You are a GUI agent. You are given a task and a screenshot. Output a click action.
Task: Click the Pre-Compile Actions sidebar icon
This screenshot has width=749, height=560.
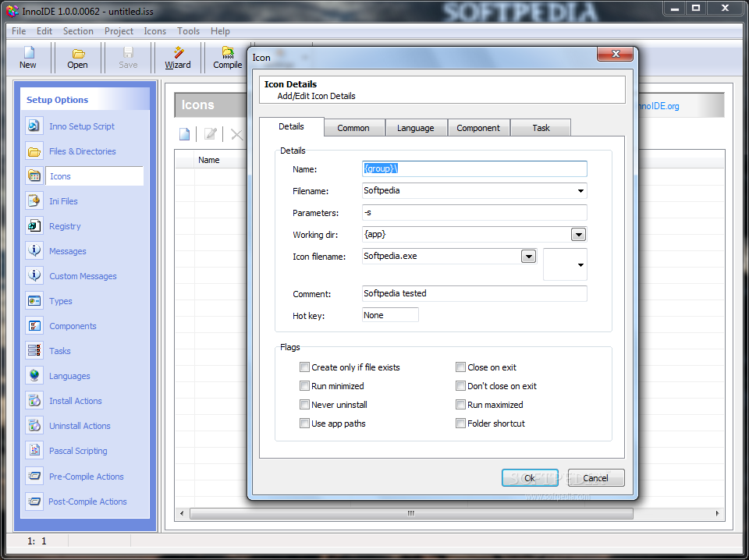[x=34, y=476]
